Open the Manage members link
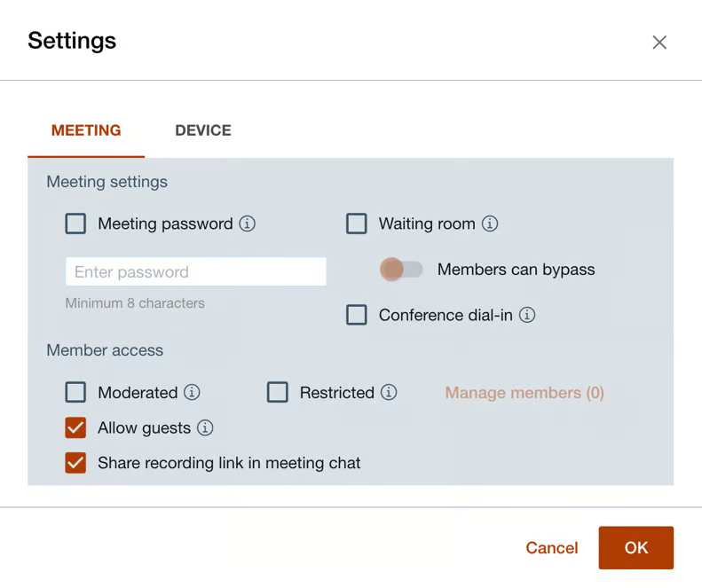The image size is (702, 588). 525,393
